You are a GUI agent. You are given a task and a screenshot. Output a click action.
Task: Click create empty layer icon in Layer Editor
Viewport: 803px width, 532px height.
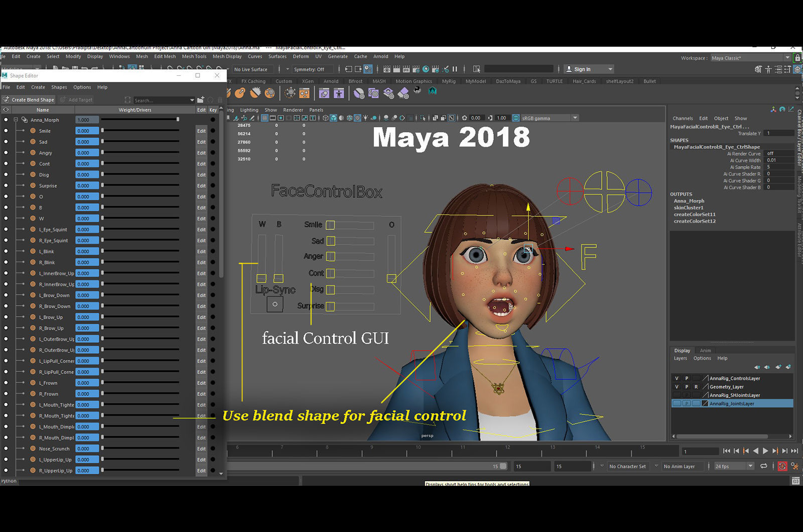(x=778, y=367)
